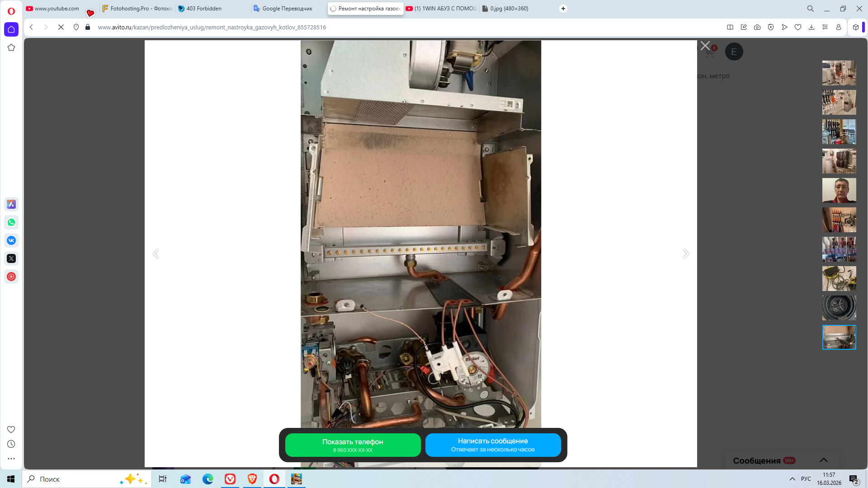868x488 pixels.
Task: Click Показать телефон green button
Action: [x=353, y=445]
